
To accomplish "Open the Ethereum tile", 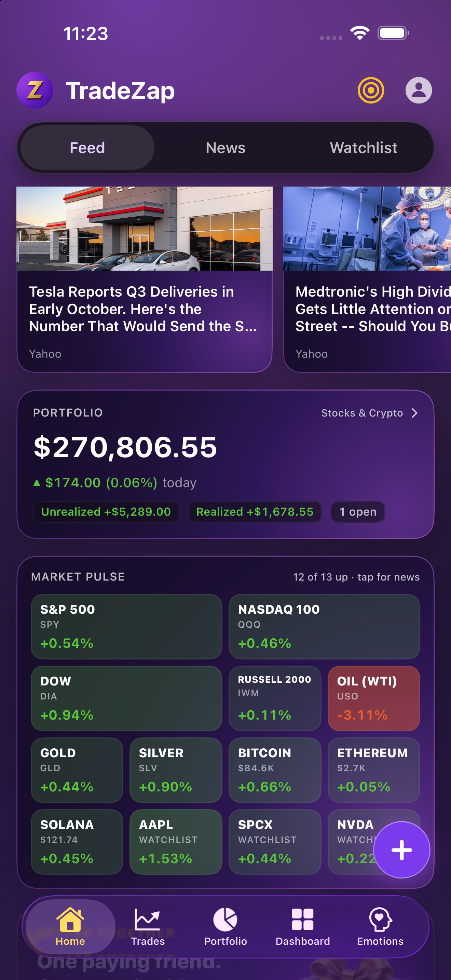I will point(374,770).
